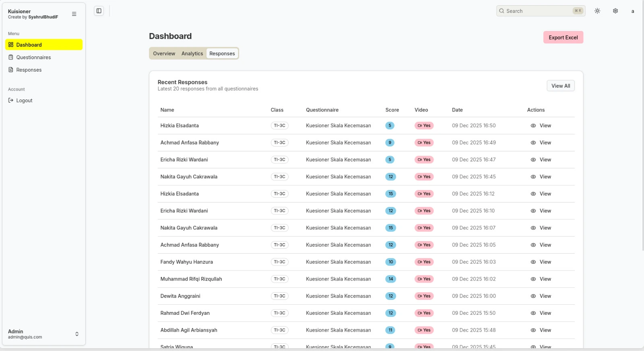Switch to the Analytics tab
The image size is (644, 351).
point(192,54)
